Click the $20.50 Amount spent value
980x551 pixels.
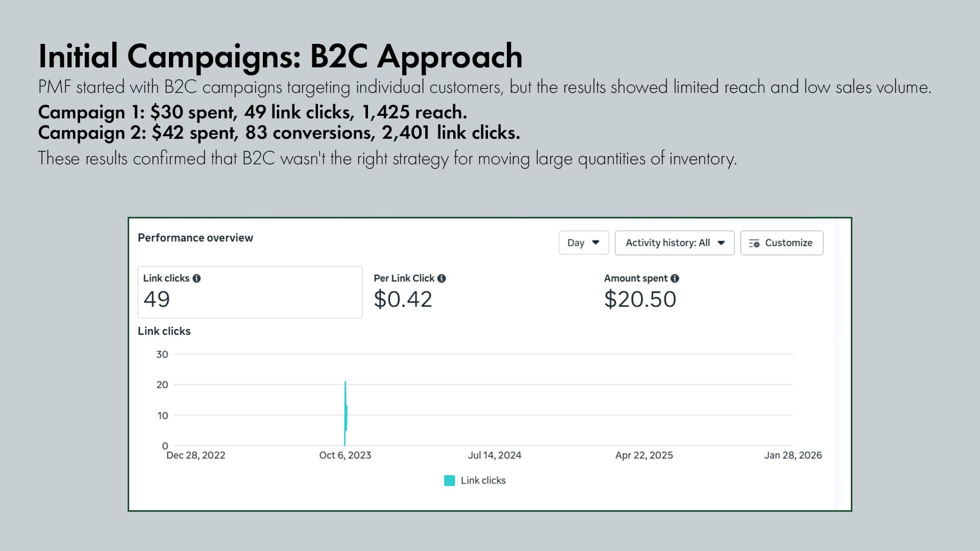(640, 299)
